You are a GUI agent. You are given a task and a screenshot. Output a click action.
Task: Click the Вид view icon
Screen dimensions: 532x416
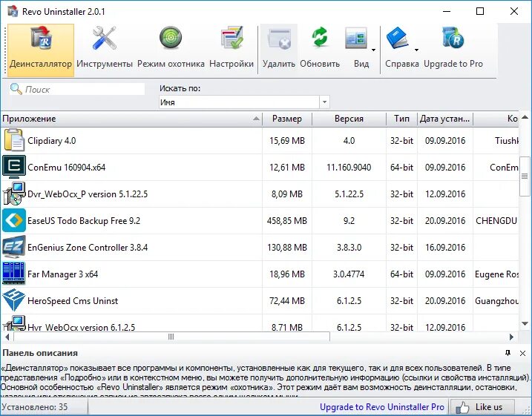356,39
